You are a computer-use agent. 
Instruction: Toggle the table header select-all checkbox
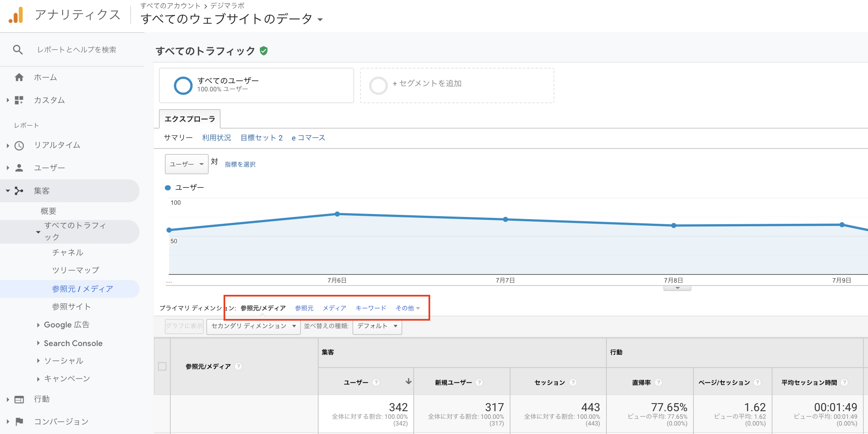click(162, 366)
